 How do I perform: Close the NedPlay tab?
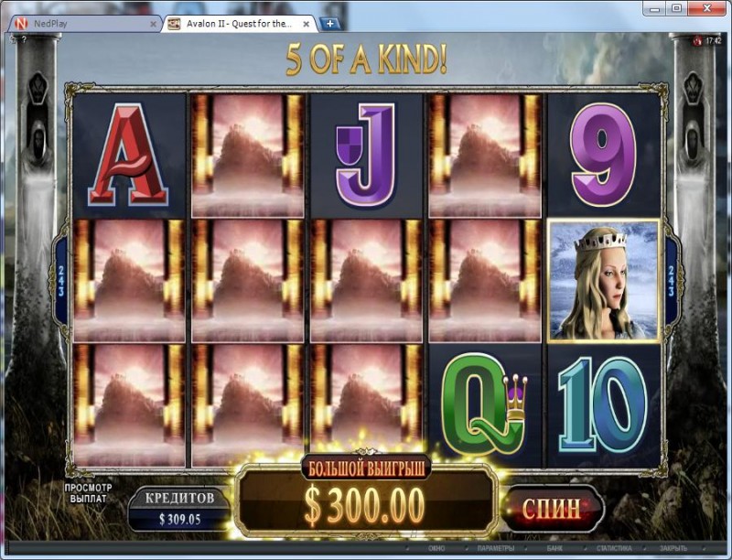coord(153,25)
